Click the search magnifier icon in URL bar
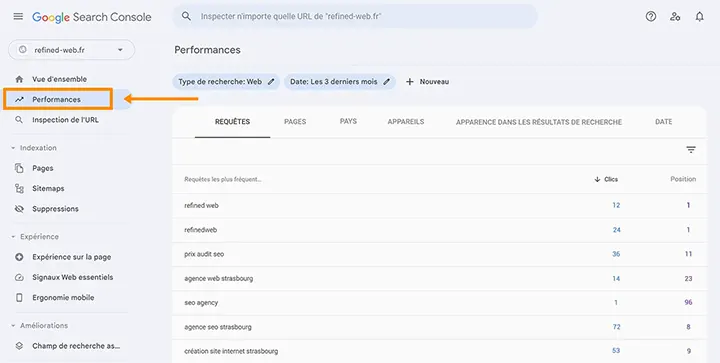 186,16
